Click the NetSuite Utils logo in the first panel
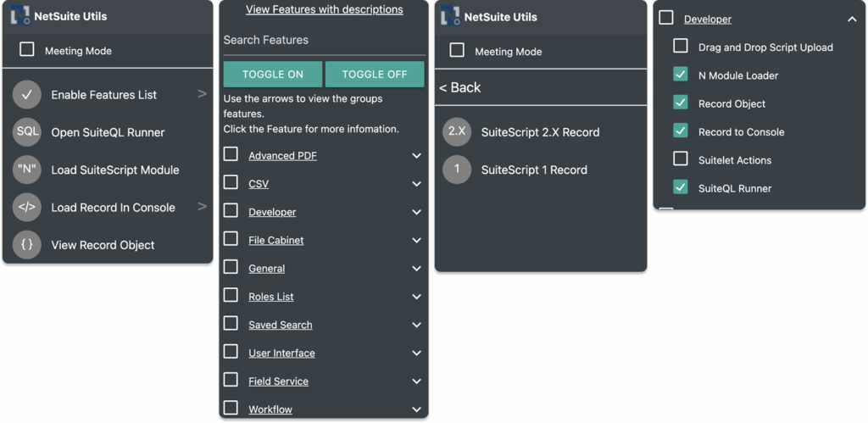 coord(20,15)
